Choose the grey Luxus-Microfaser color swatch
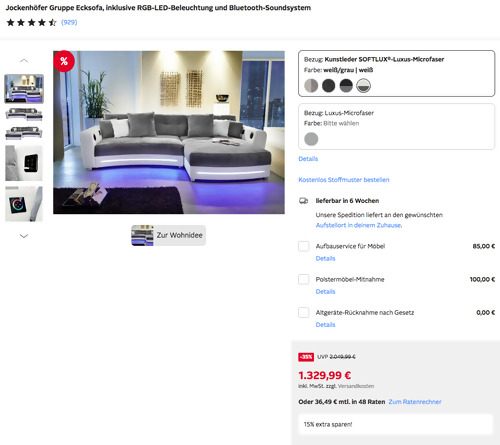 311,139
